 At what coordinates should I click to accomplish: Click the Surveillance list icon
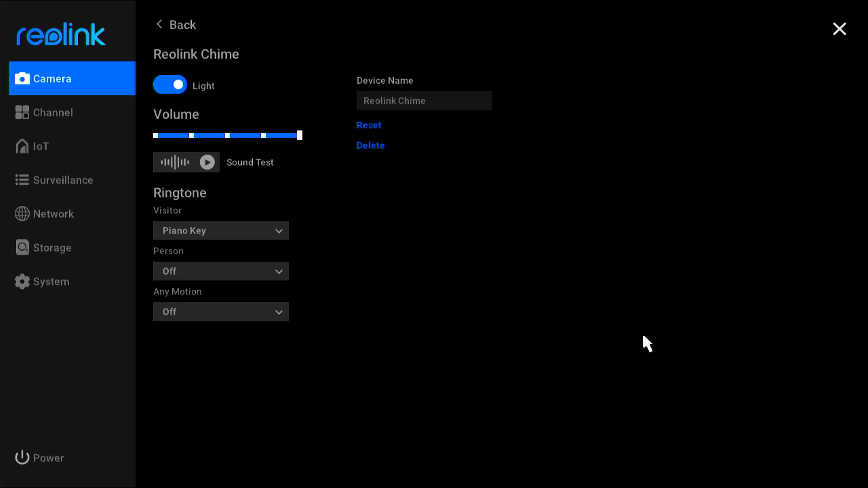[22, 180]
